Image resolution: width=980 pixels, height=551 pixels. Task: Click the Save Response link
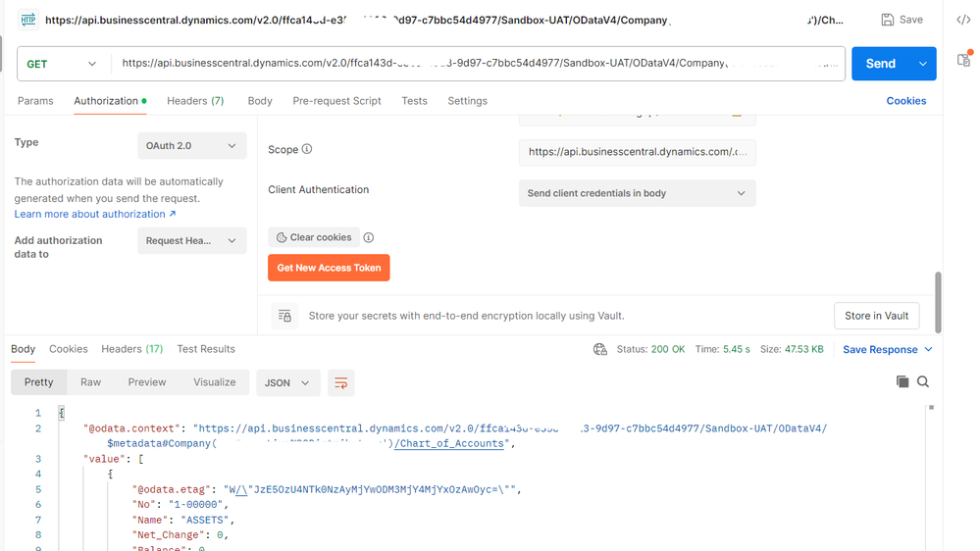point(880,349)
